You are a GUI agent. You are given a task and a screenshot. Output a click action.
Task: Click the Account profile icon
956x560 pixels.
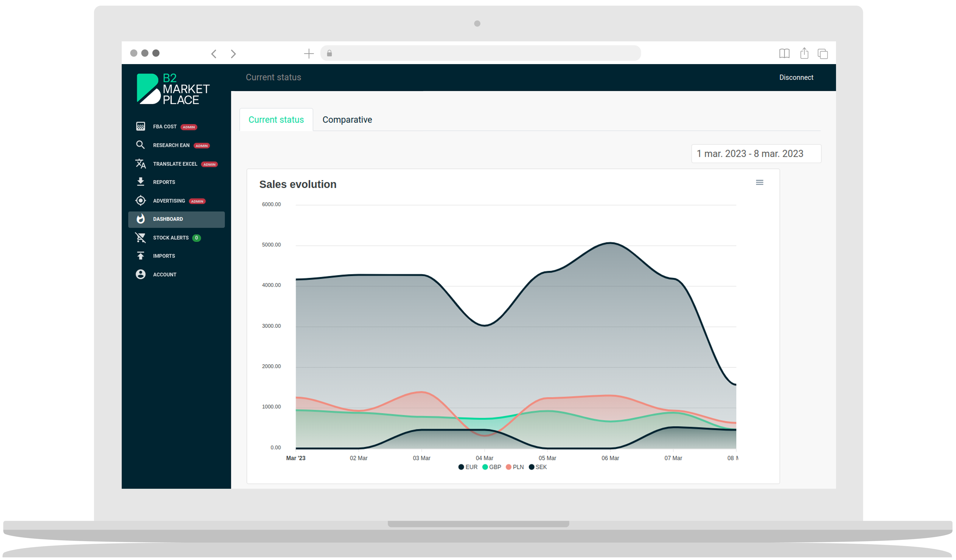coord(140,274)
